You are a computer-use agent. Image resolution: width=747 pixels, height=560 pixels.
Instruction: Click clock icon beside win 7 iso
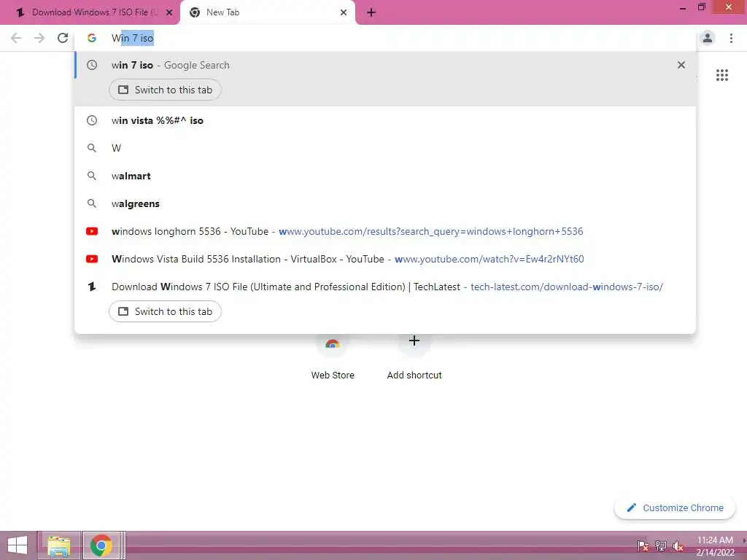pos(92,65)
